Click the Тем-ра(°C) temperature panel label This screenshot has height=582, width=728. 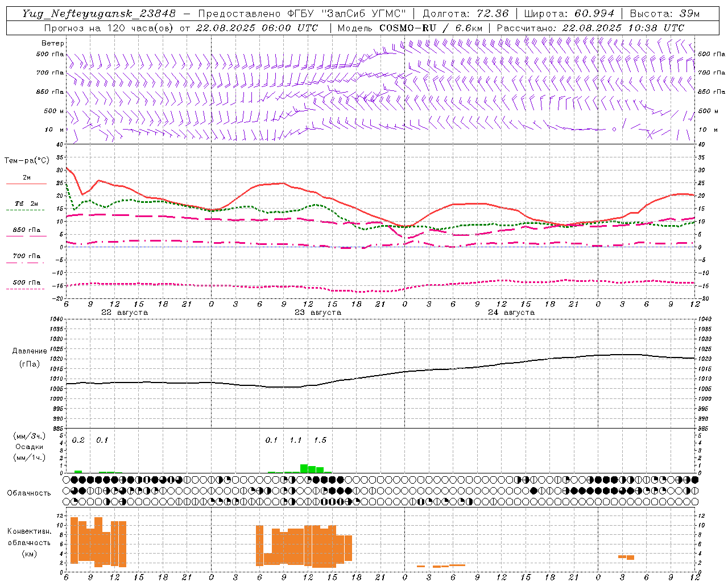click(27, 161)
